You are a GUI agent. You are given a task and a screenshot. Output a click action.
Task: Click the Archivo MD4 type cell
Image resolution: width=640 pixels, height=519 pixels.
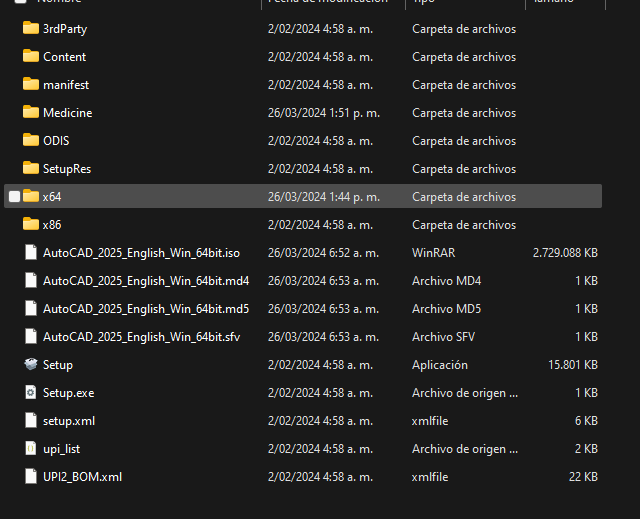[447, 281]
